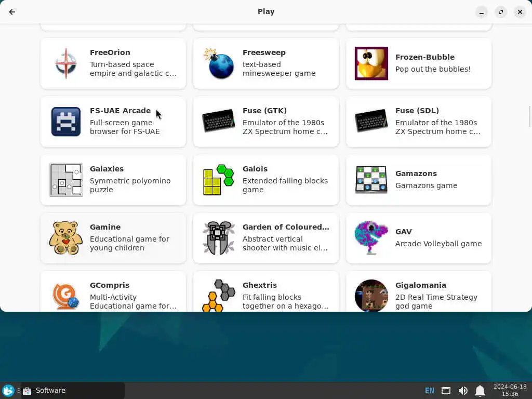
Task: Click the Galois title text
Action: tap(255, 169)
